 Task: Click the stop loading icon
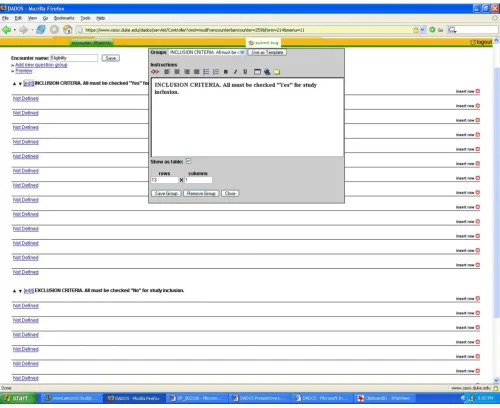[54, 30]
